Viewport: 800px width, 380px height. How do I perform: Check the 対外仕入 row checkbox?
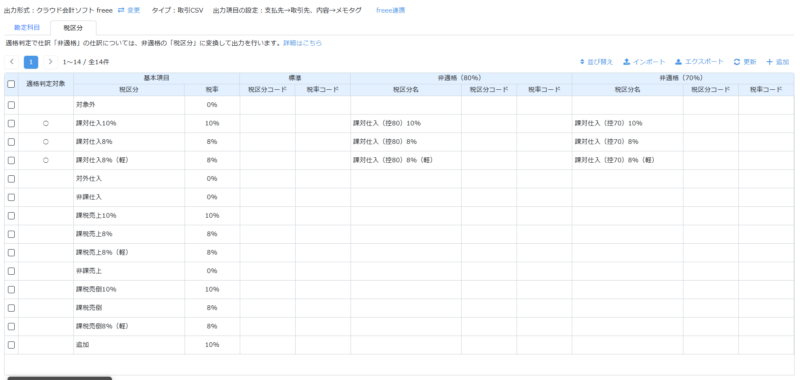point(11,179)
